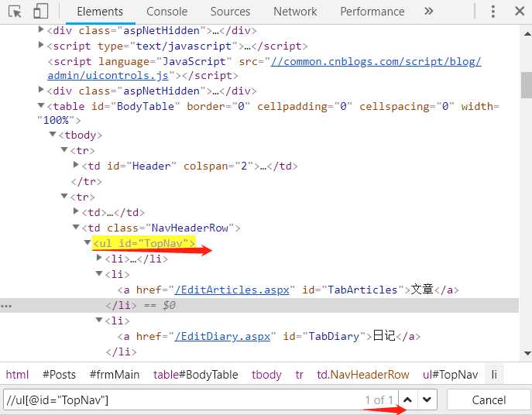Image resolution: width=532 pixels, height=415 pixels.
Task: Expand the second aspNetHidden div
Action: (41, 90)
